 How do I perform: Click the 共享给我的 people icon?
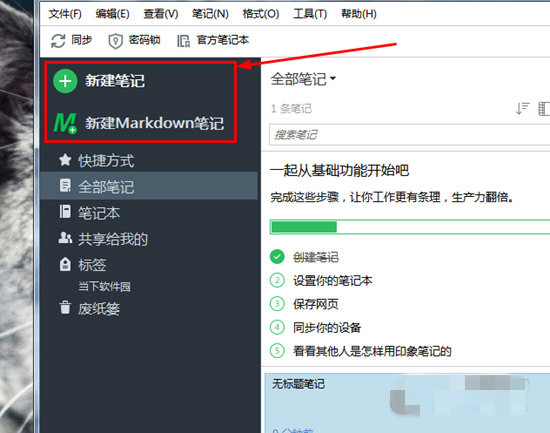tap(65, 238)
